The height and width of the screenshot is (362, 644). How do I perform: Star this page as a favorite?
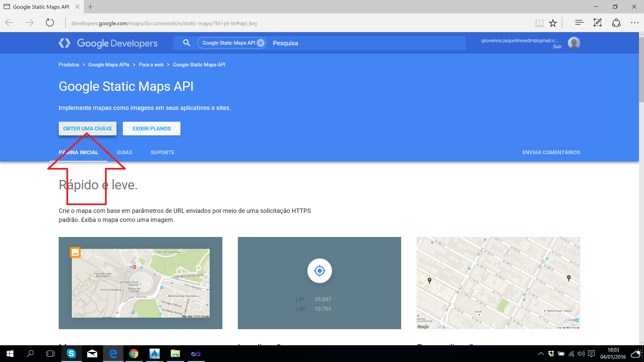point(552,23)
